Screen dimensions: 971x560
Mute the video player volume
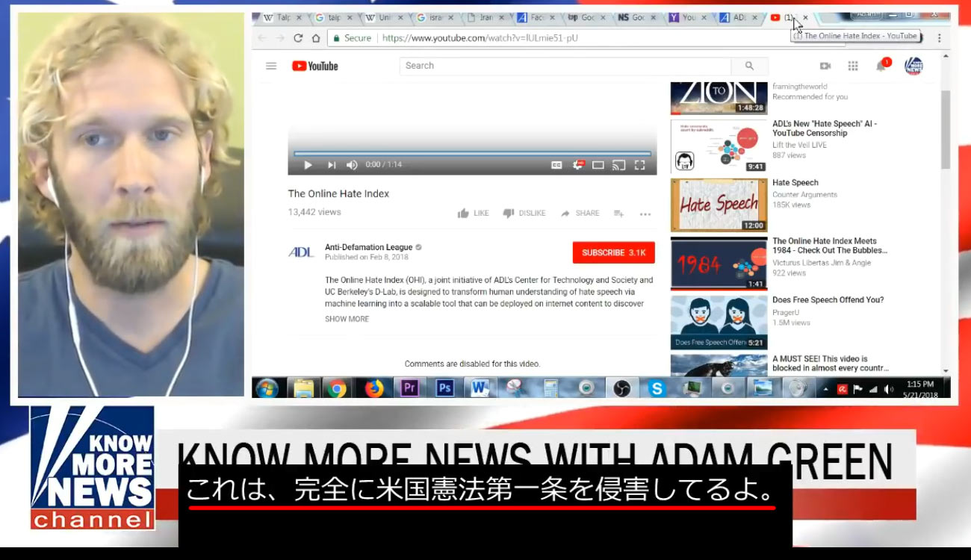(x=352, y=165)
